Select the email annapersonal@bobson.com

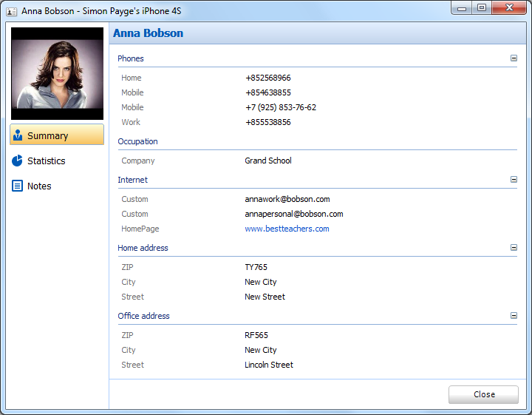[x=294, y=214]
